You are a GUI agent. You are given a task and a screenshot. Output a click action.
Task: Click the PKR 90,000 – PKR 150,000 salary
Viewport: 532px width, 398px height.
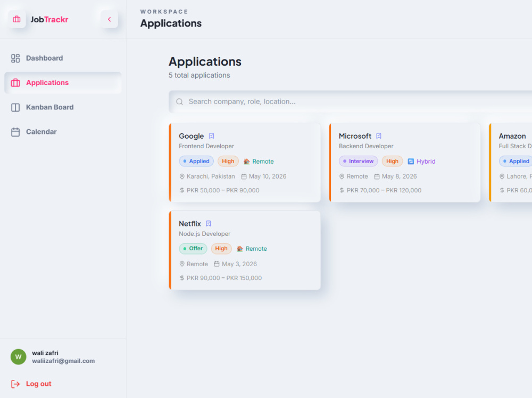tap(225, 278)
